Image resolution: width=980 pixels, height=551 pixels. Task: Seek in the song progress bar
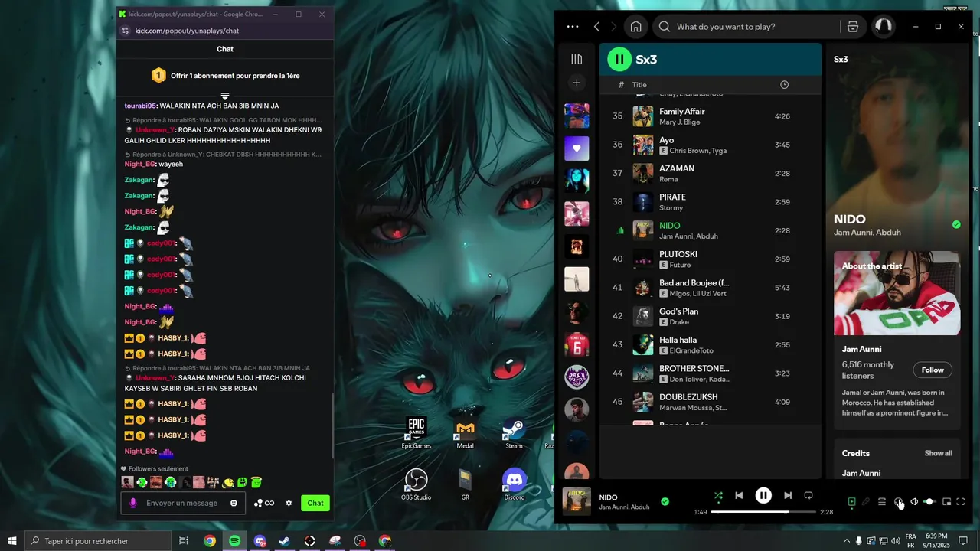[x=763, y=512]
